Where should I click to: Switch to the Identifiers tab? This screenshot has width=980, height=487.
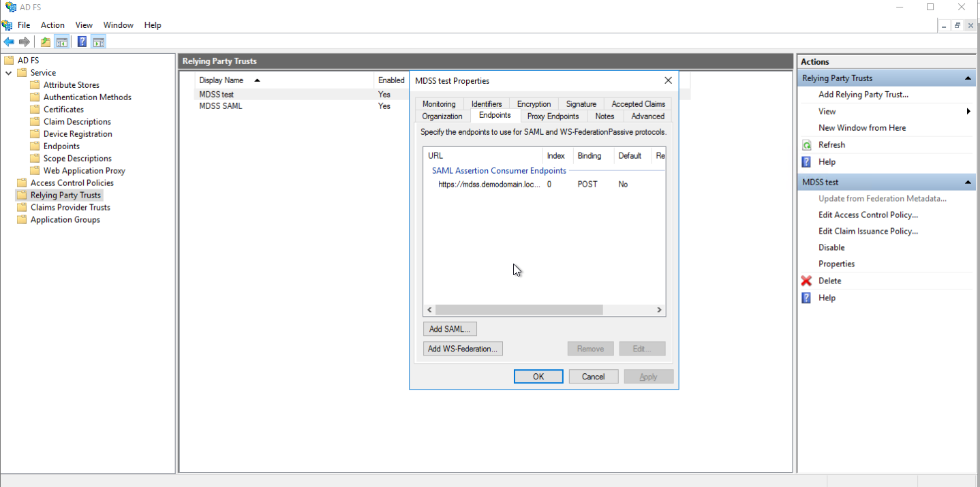click(487, 104)
